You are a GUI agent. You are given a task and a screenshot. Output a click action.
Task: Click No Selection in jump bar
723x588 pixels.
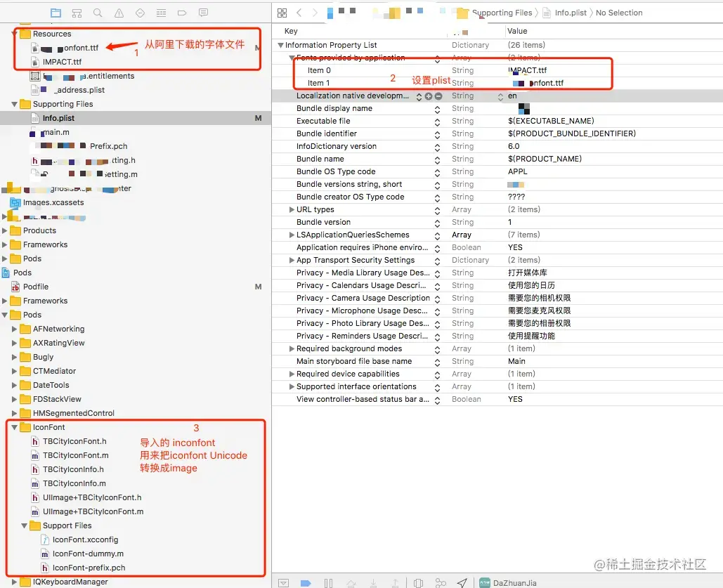pyautogui.click(x=619, y=13)
